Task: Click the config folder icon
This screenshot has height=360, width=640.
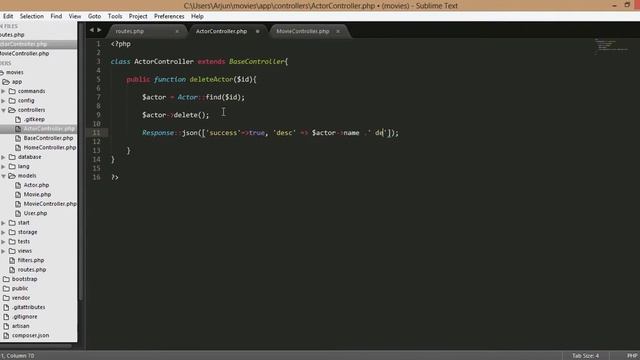Action: (x=12, y=100)
